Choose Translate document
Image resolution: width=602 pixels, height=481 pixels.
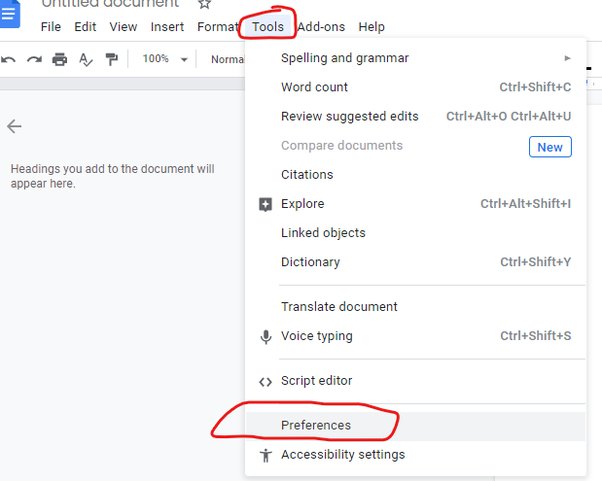(415, 307)
